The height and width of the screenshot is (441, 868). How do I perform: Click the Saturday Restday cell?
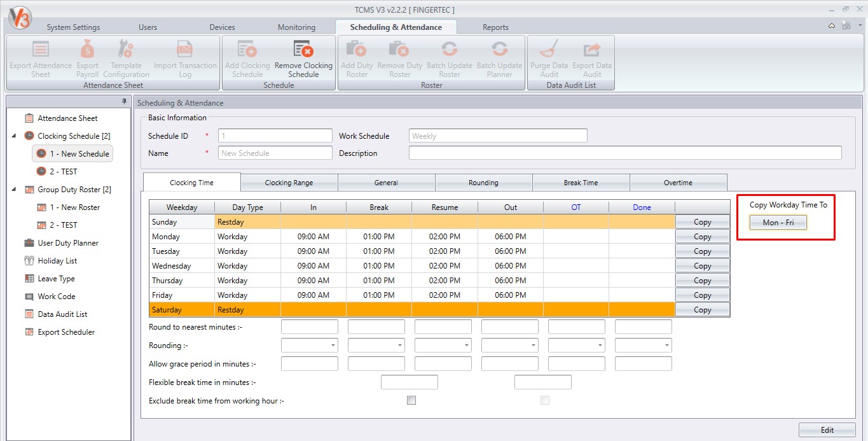click(247, 310)
